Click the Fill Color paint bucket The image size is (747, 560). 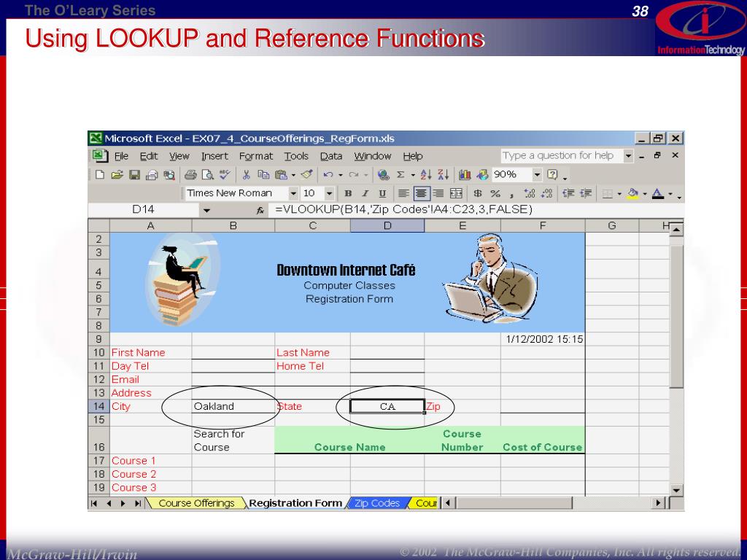[632, 193]
